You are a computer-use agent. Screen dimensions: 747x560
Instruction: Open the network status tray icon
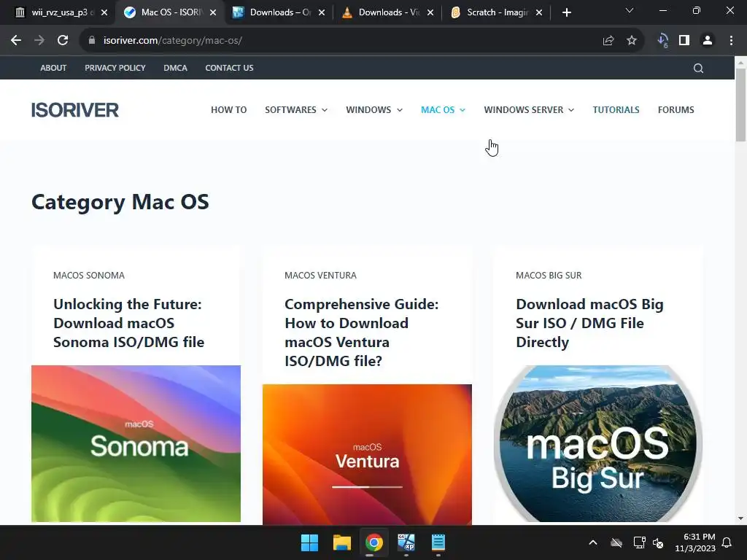click(639, 542)
